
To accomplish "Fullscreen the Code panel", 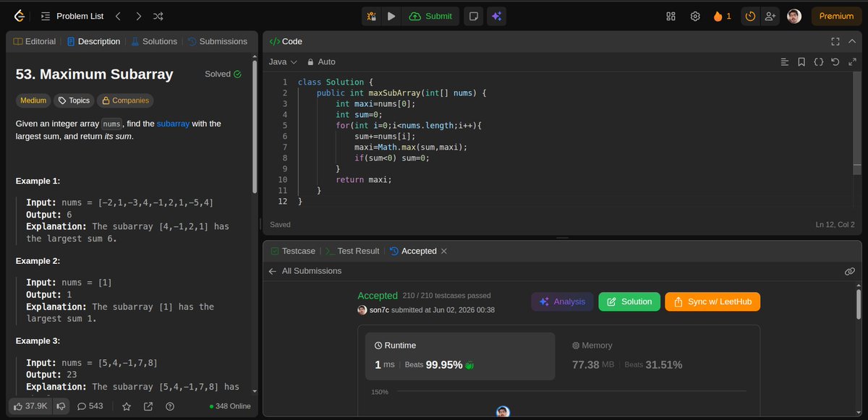I will (x=835, y=41).
